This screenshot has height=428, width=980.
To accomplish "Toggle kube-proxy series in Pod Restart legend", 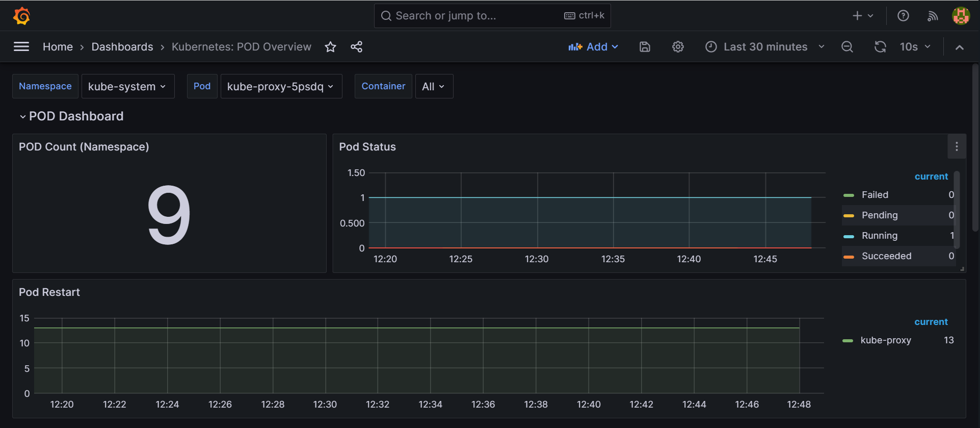I will (886, 340).
